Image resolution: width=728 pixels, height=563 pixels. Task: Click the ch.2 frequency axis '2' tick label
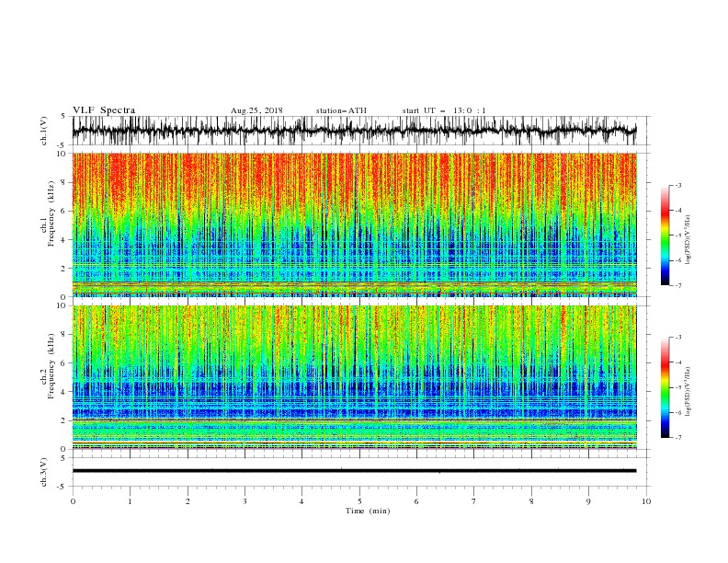[x=64, y=420]
